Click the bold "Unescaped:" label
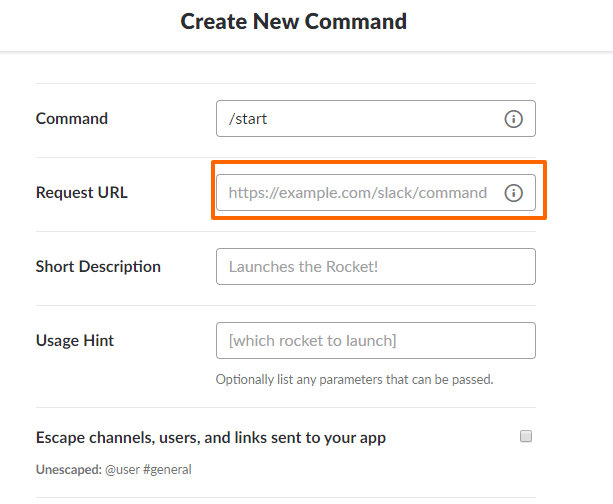The width and height of the screenshot is (613, 504). [68, 470]
